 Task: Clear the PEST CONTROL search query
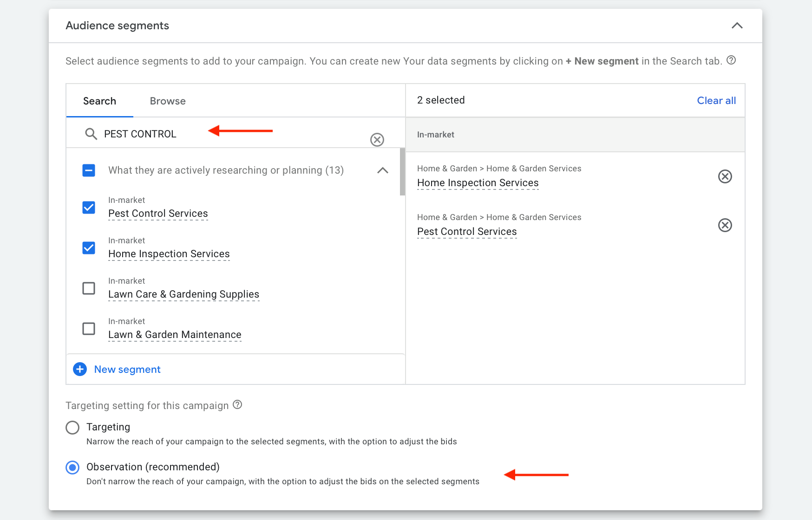[377, 139]
